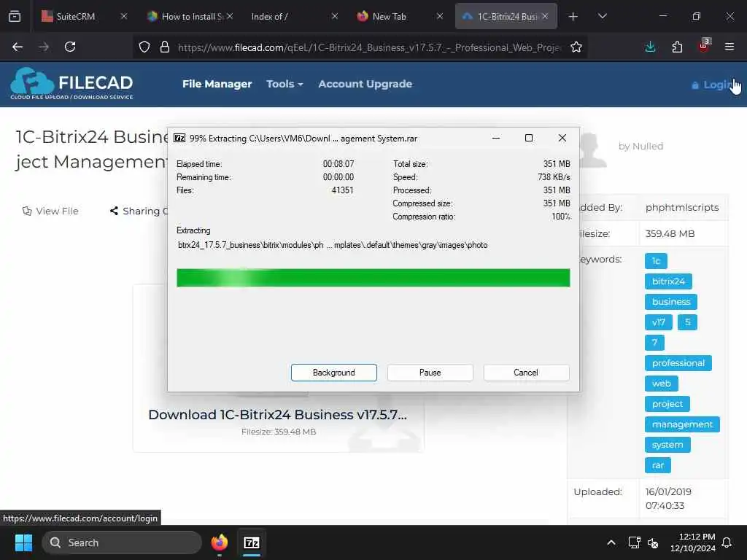
Task: Switch to the New Tab tab
Action: [x=391, y=16]
